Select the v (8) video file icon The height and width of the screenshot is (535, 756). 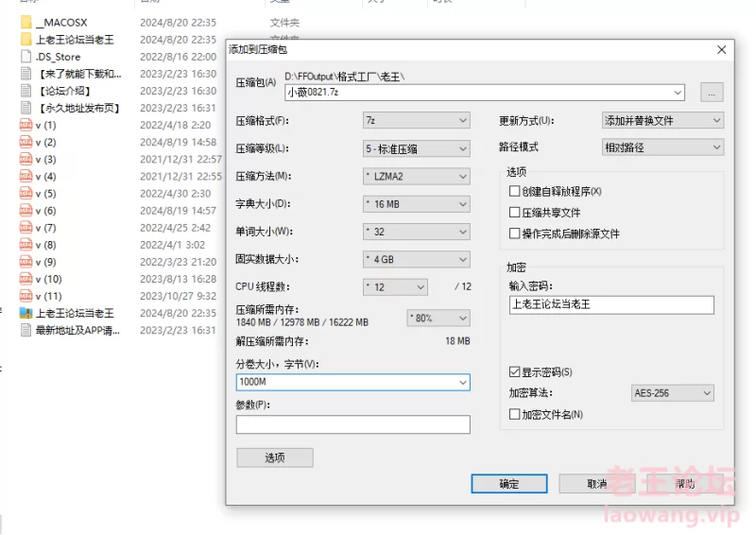coord(26,245)
